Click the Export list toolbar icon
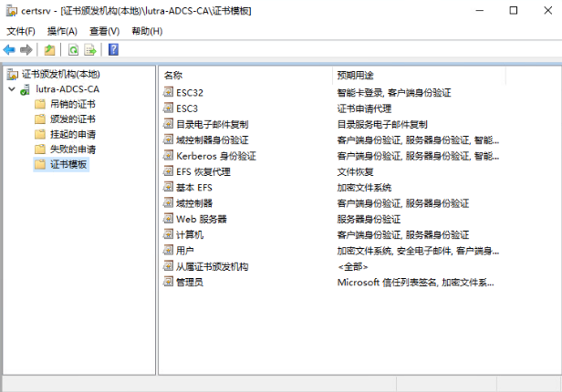Screen dimensions: 562x392 coord(90,50)
